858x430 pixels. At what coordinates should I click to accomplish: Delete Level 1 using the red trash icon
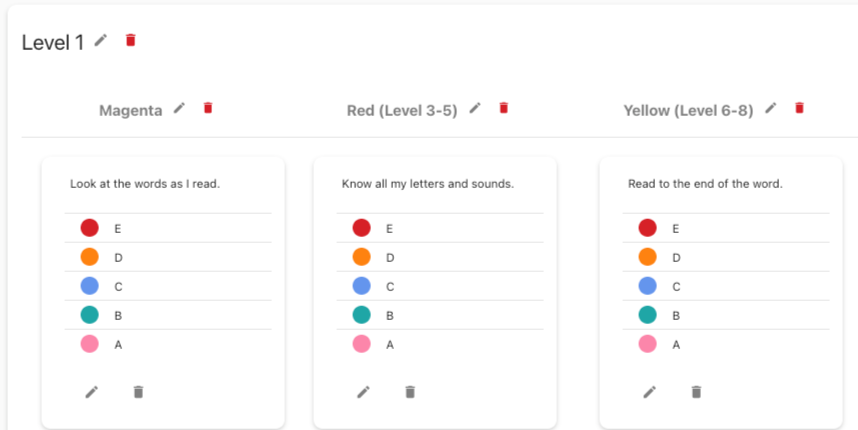tap(130, 40)
